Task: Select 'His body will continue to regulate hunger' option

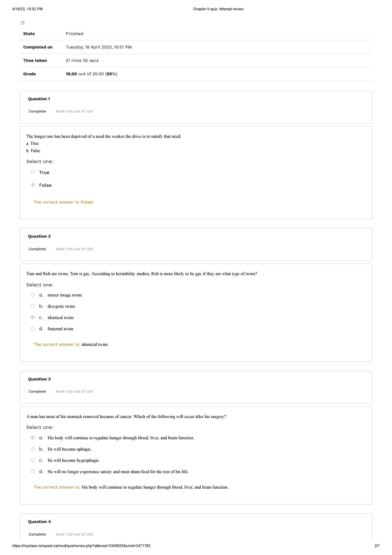Action: 33,438
